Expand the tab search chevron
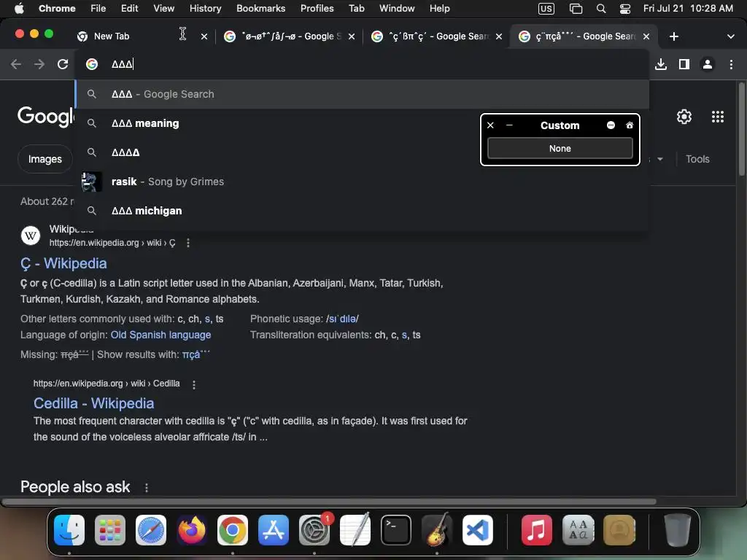 tap(731, 36)
